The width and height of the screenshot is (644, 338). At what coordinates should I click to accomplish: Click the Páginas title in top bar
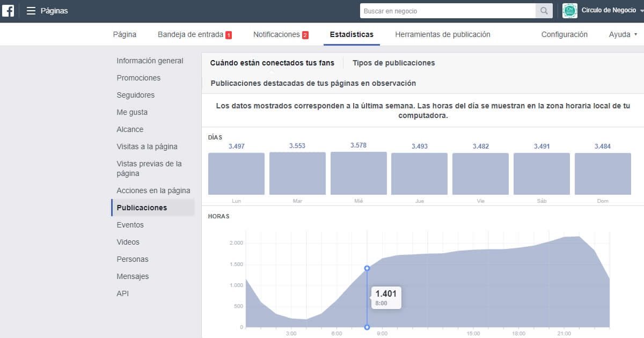click(54, 11)
